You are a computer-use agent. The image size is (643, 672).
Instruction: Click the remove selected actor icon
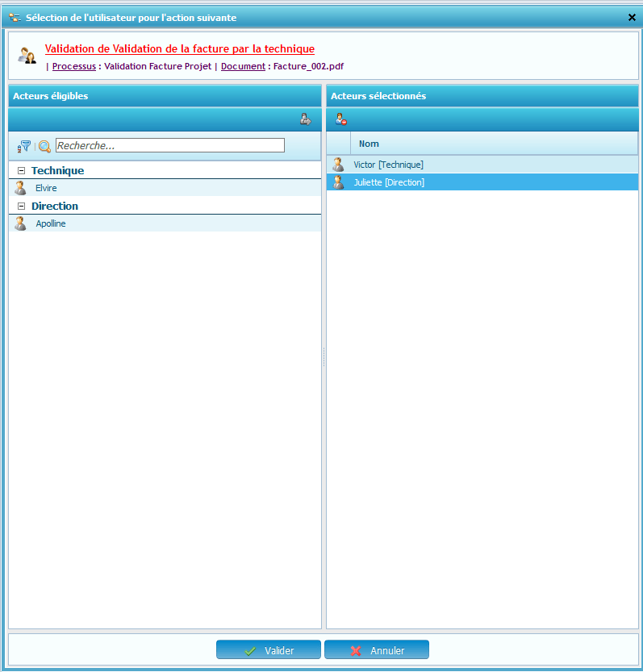340,119
